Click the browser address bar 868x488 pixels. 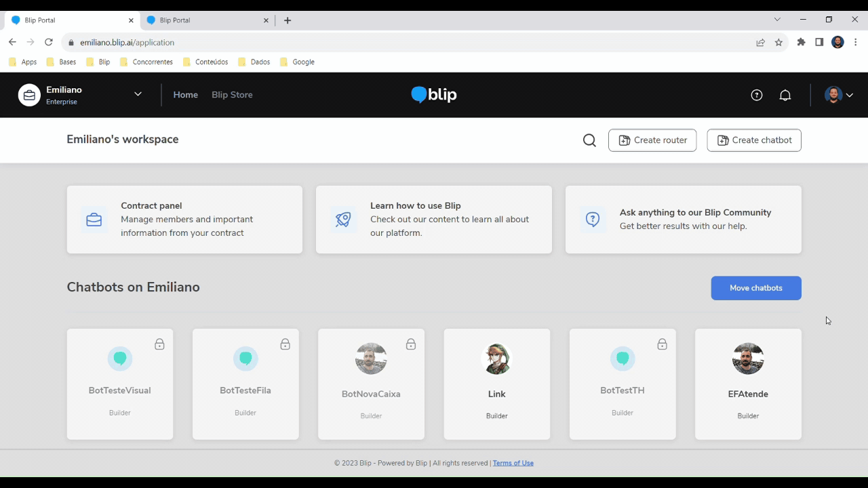407,42
